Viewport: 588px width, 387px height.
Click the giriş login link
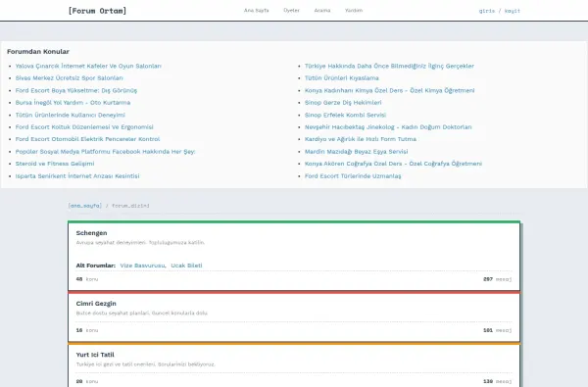(487, 11)
